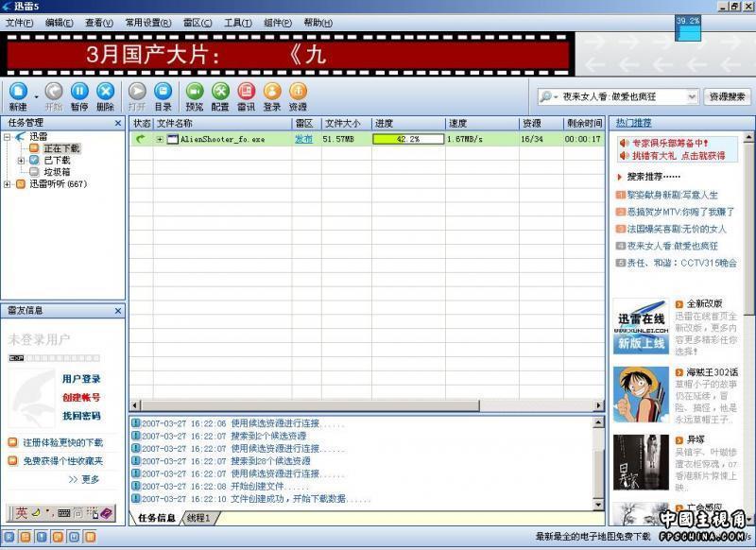This screenshot has height=550, width=756.
Task: Open recommendation 黎姿献身新剧:写意人生
Action: pos(673,196)
